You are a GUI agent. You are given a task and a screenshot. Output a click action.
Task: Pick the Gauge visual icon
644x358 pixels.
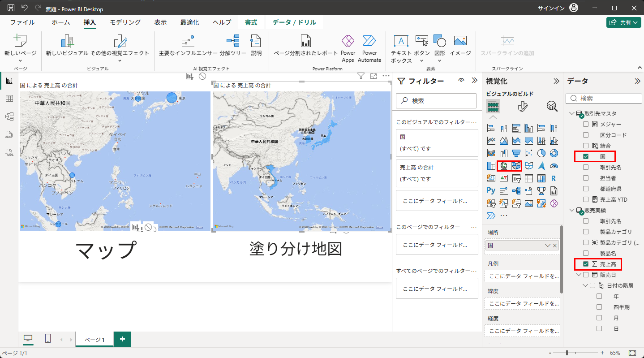coord(554,166)
